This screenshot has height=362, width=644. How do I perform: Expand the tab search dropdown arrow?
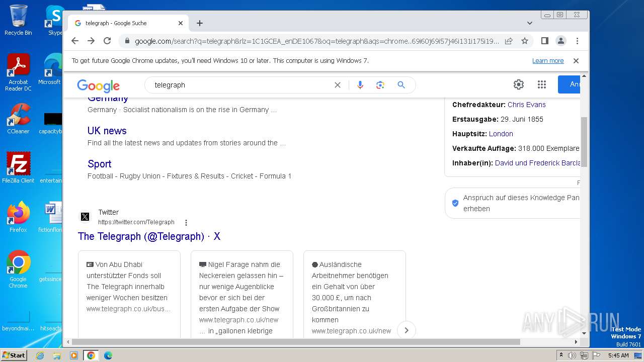click(x=530, y=23)
